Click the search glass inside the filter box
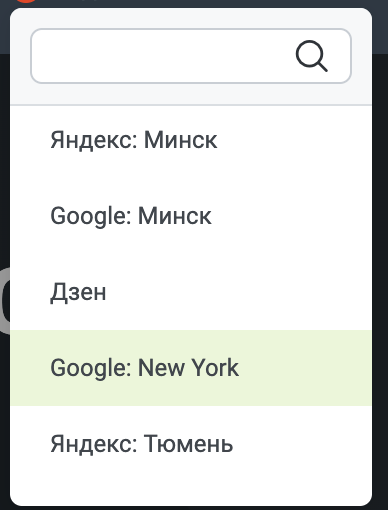The image size is (388, 510). point(312,56)
